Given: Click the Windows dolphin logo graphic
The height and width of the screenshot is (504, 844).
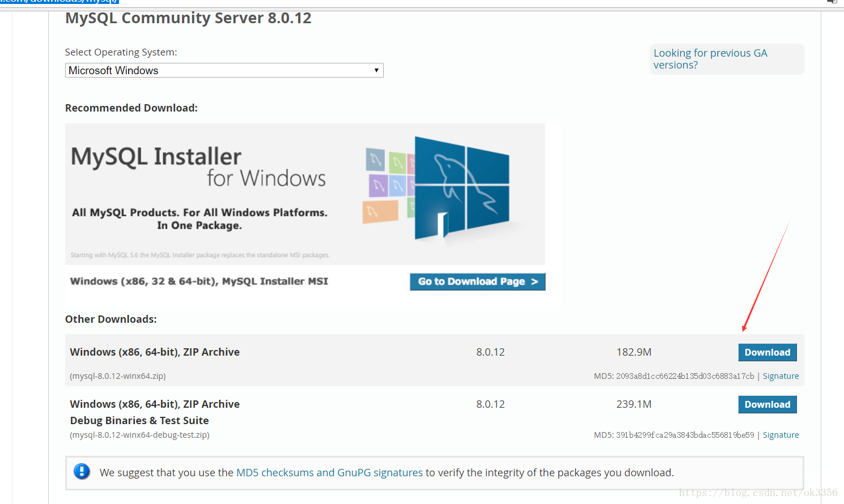Looking at the screenshot, I should [462, 187].
